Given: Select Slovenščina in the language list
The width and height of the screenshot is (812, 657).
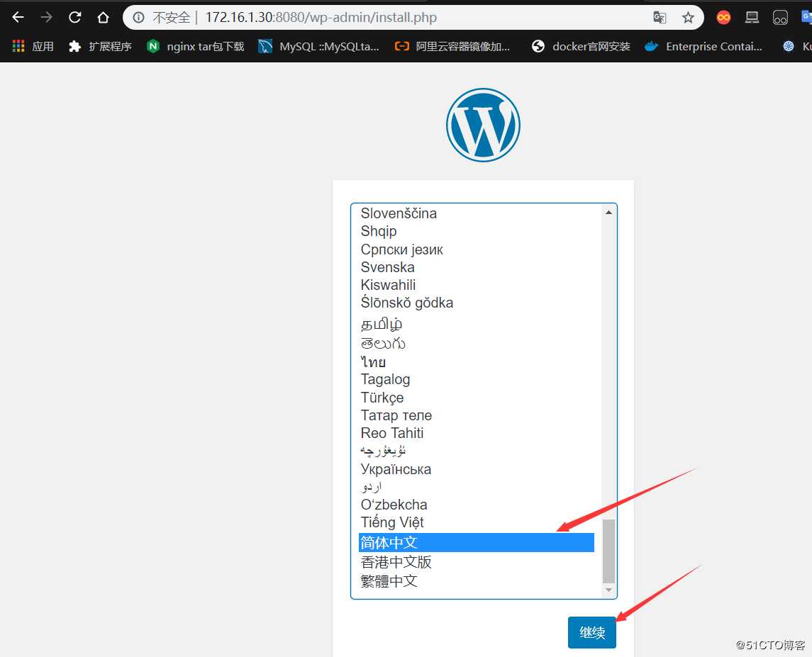Looking at the screenshot, I should (x=477, y=213).
